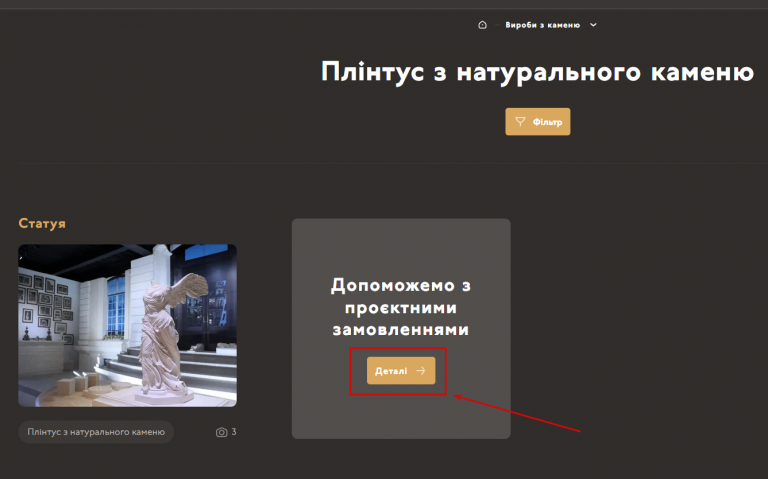View the statue photo thumbnail
Image resolution: width=768 pixels, height=479 pixels.
(x=127, y=325)
